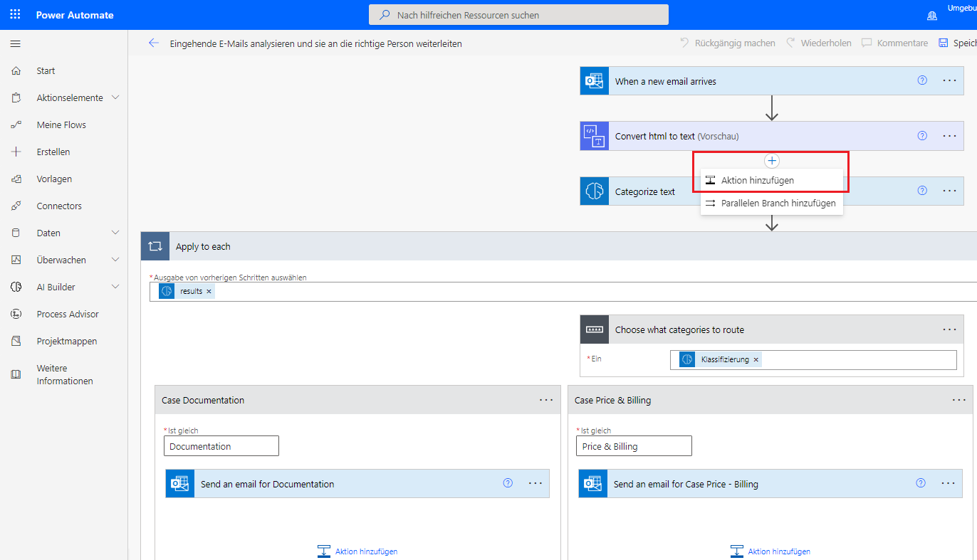Open Kommentare in the toolbar

[895, 43]
